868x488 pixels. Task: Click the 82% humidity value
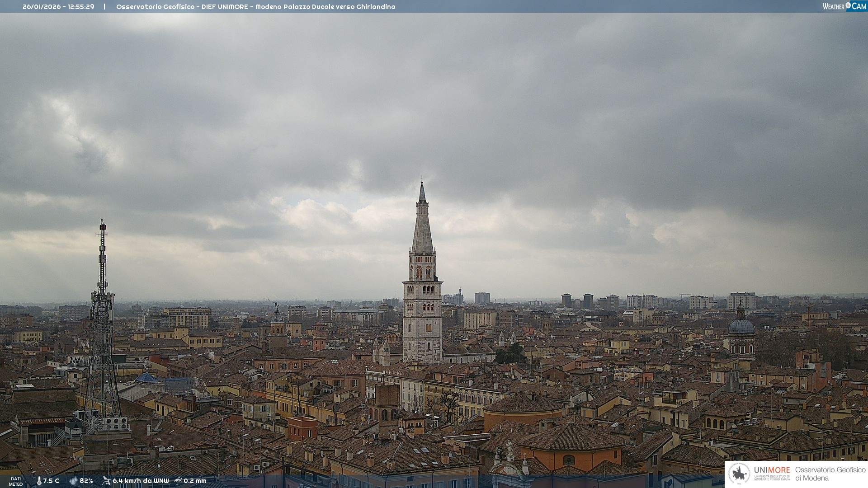(x=86, y=481)
